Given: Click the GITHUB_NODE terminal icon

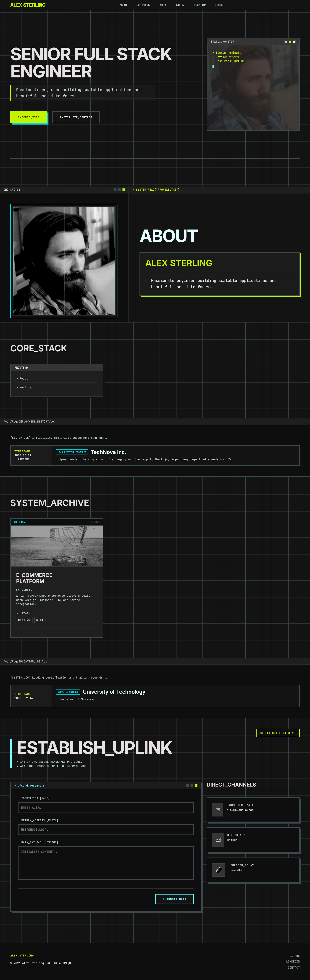Looking at the screenshot, I should [218, 840].
